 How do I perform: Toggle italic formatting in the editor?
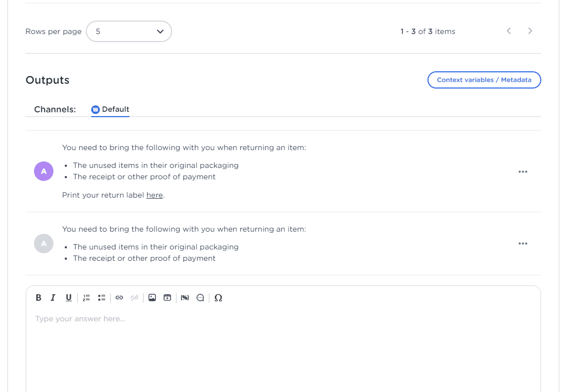[53, 298]
